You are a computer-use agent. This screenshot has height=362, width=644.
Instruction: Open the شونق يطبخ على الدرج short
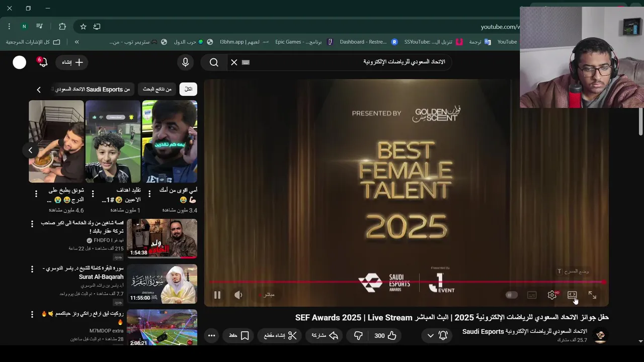click(x=56, y=141)
